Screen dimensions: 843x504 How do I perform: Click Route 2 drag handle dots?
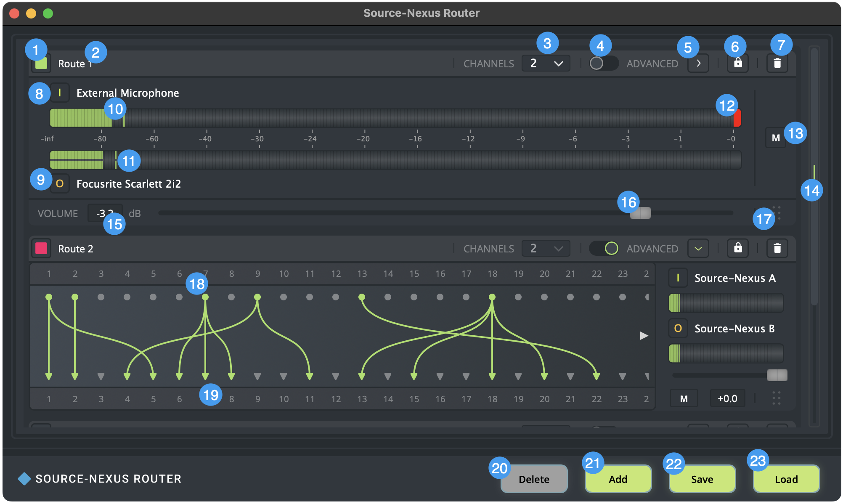click(x=776, y=398)
